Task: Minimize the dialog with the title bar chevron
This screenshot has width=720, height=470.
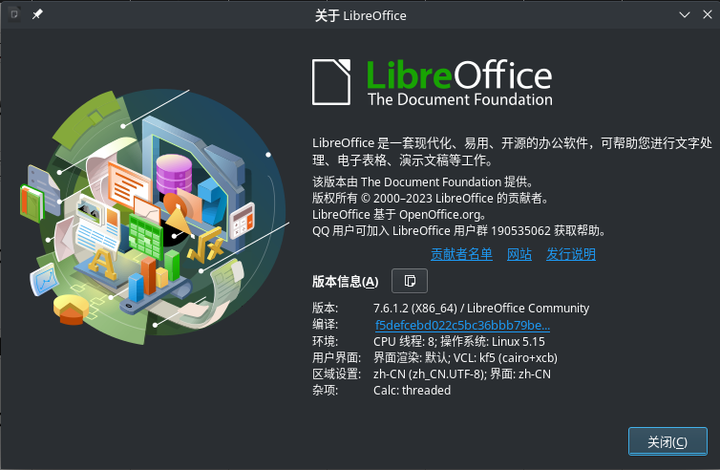Action: (685, 15)
